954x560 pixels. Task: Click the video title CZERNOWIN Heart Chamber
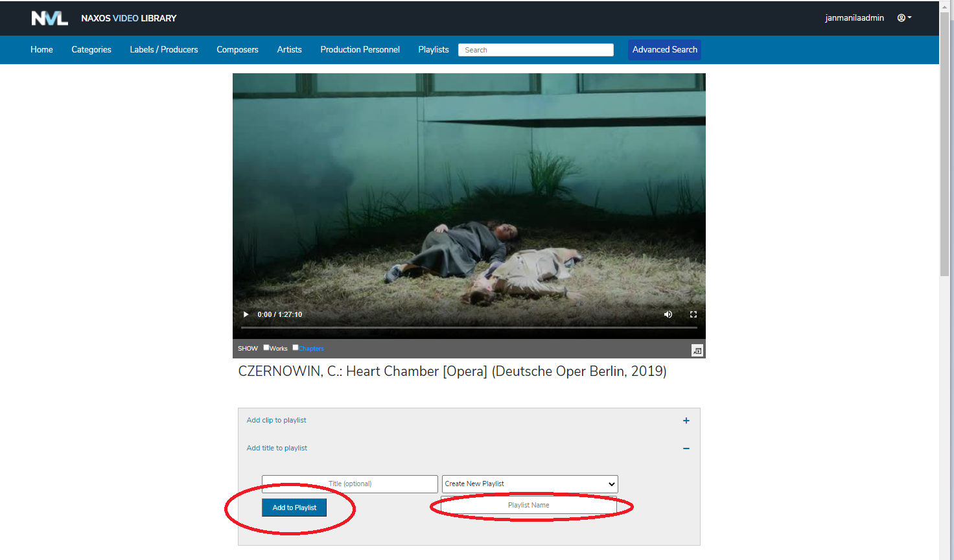tap(452, 371)
